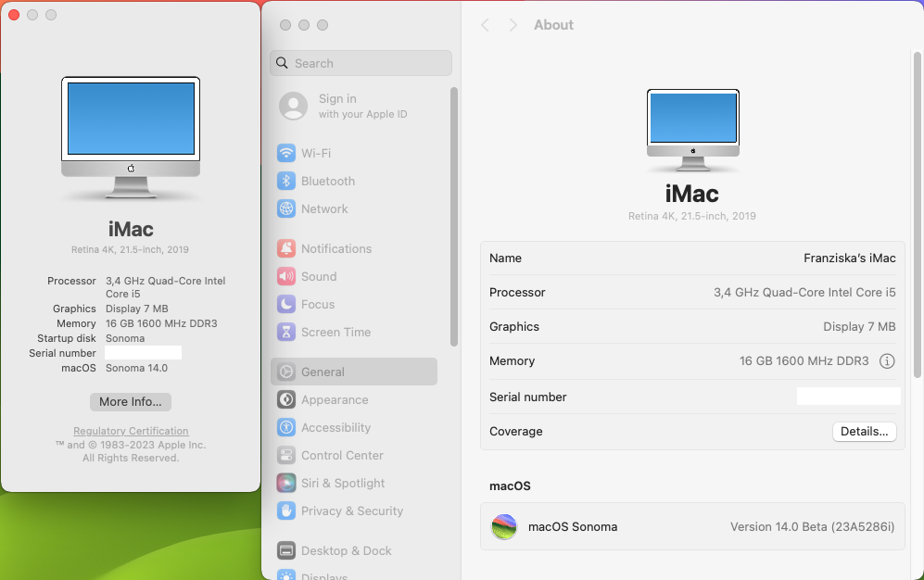924x580 pixels.
Task: Select Wi-Fi label in sidebar list
Action: pos(316,153)
